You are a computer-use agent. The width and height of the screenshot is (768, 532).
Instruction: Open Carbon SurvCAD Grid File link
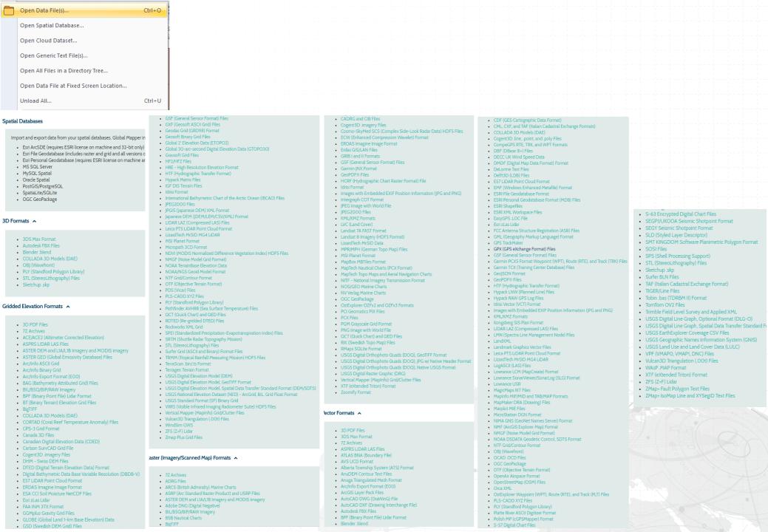click(48, 448)
